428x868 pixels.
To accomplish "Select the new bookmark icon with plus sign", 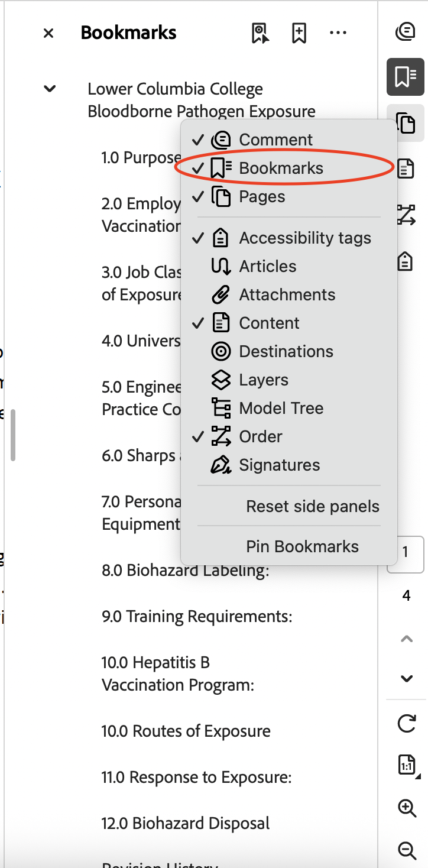I will click(299, 34).
